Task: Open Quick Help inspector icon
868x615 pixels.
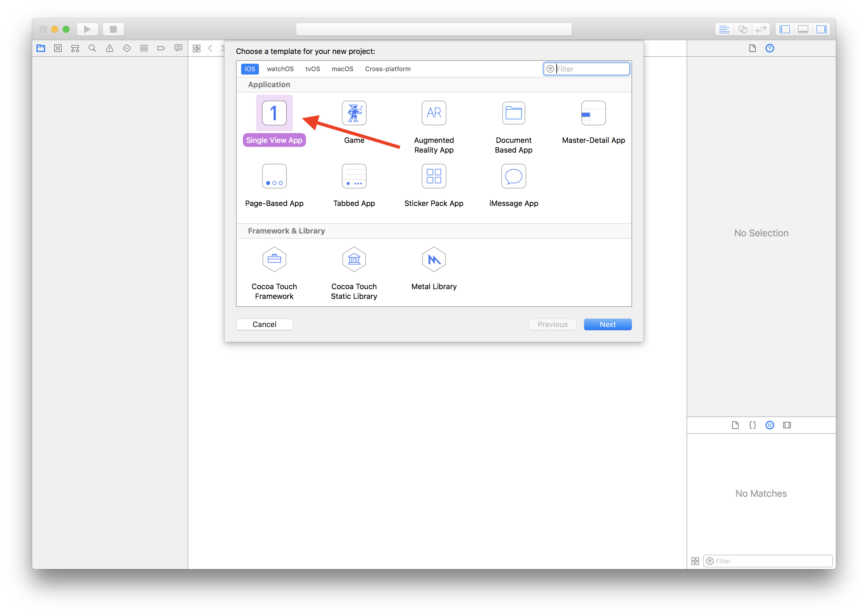Action: (770, 48)
